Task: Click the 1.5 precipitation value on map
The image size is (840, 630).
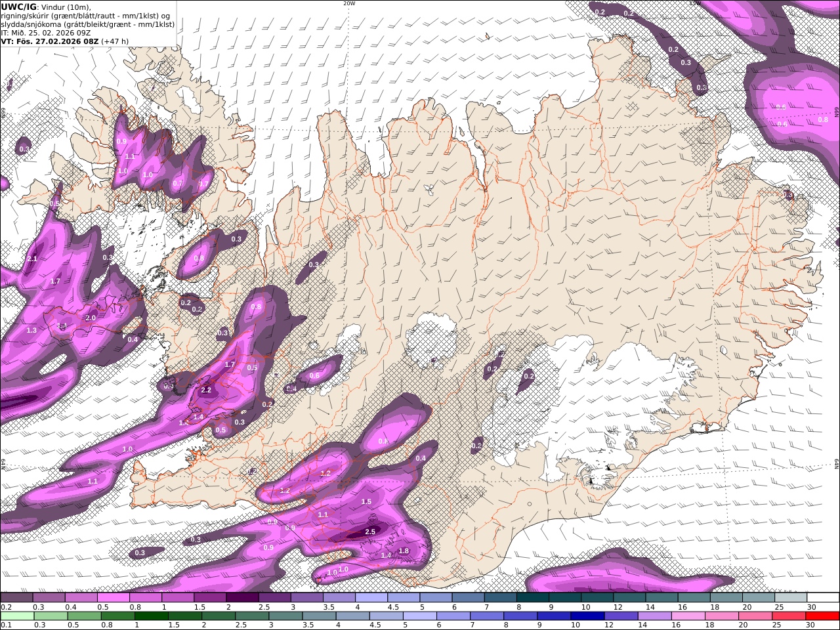Action: pos(366,501)
